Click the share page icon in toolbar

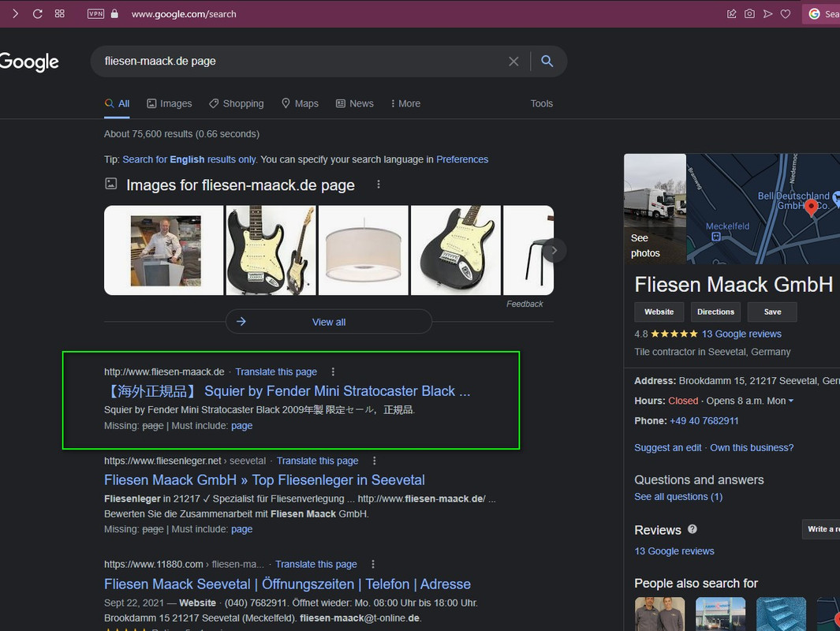(731, 14)
